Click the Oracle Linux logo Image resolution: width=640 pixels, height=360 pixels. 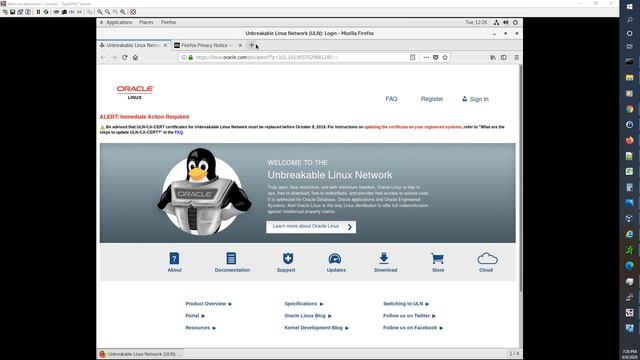point(135,92)
